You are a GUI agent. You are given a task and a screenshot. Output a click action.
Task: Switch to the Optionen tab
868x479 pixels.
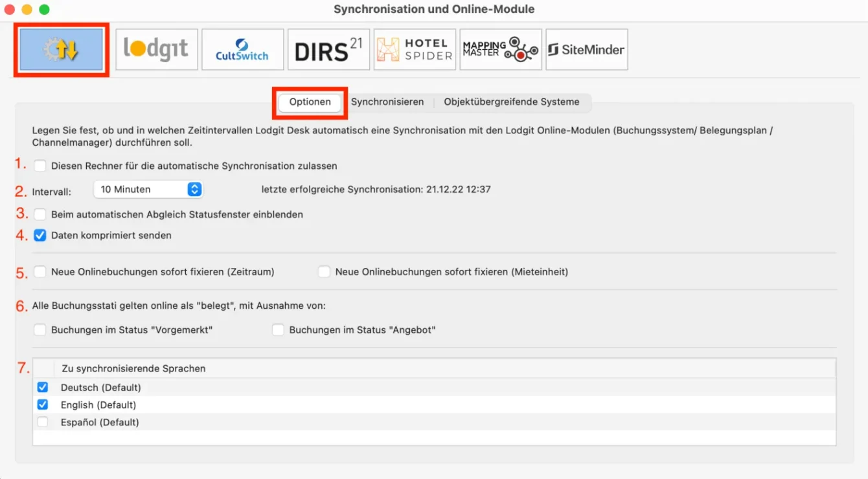(x=310, y=102)
